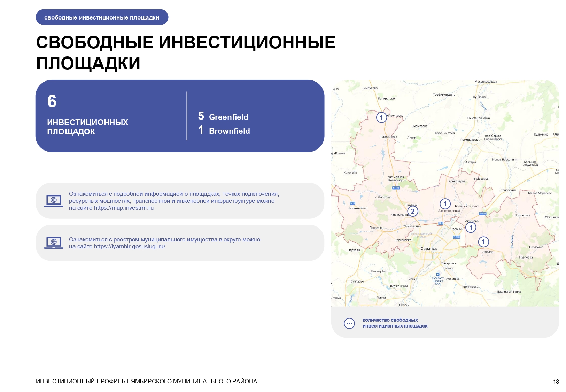Select map marker 1 near Николаевка
Screen dimensions: 566x392
[x=381, y=117]
